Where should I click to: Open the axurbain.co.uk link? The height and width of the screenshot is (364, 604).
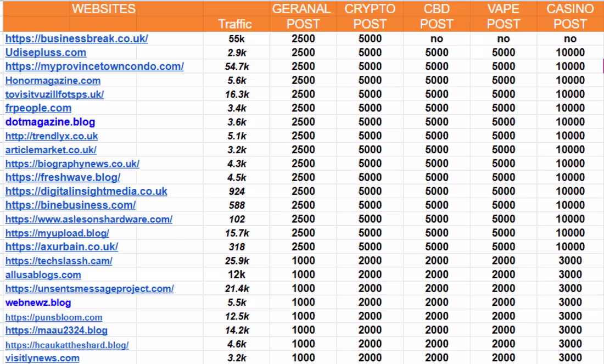61,247
